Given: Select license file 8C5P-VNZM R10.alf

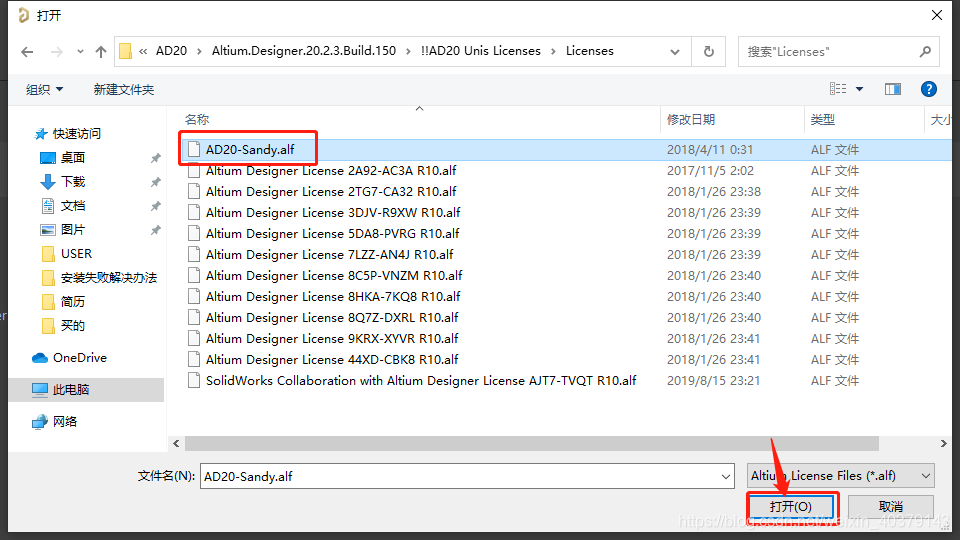Looking at the screenshot, I should point(334,276).
